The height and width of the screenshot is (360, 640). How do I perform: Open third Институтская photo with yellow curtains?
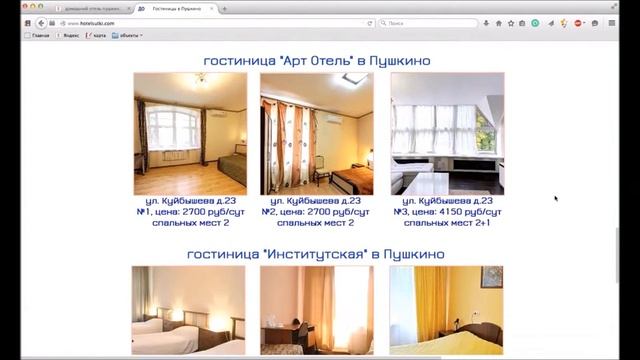click(x=446, y=310)
